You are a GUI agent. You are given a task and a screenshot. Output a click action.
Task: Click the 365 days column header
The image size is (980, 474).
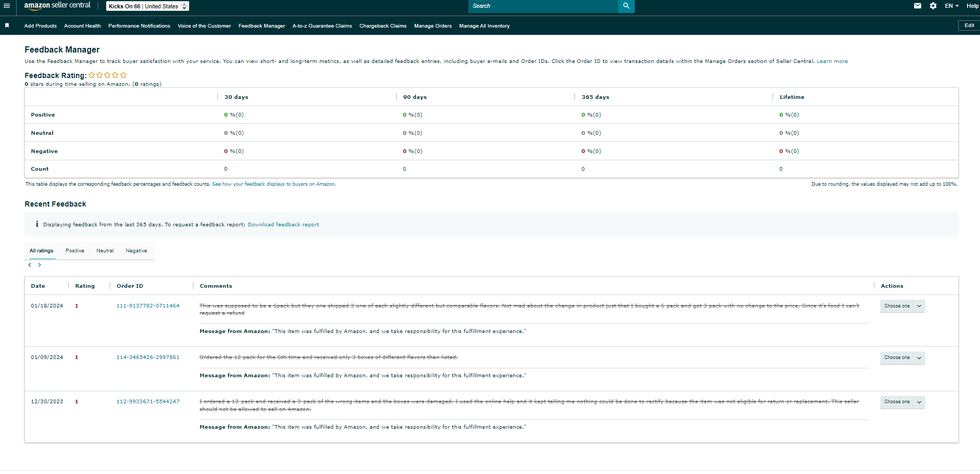[596, 97]
